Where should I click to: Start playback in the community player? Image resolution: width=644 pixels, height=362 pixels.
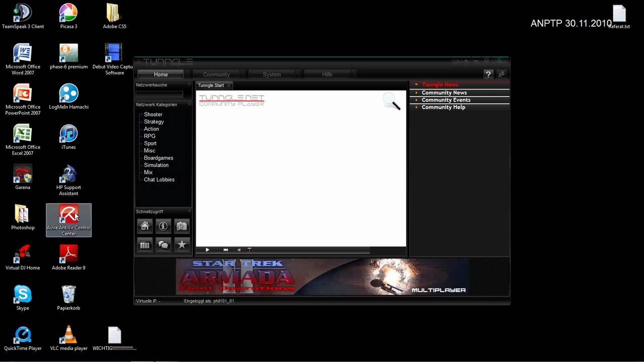tap(207, 250)
